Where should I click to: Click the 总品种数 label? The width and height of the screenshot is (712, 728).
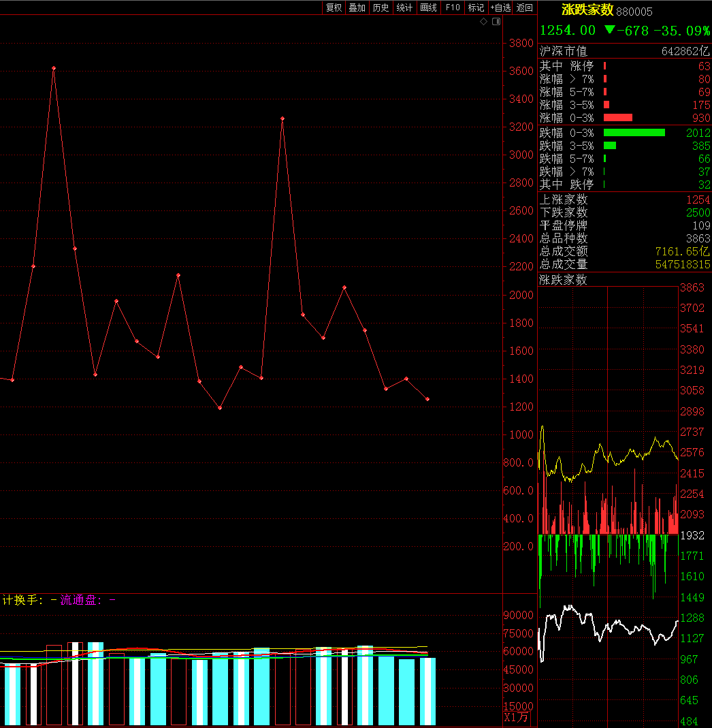(564, 238)
